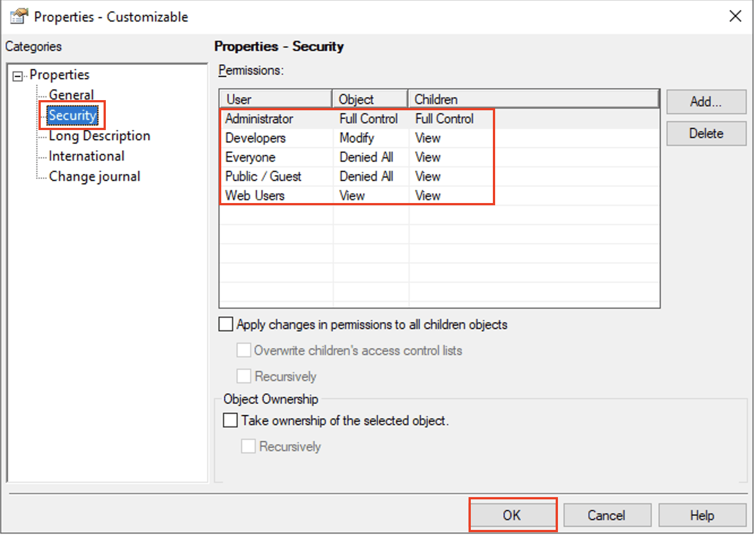This screenshot has height=535, width=756.
Task: Open the Change journal category
Action: (94, 176)
